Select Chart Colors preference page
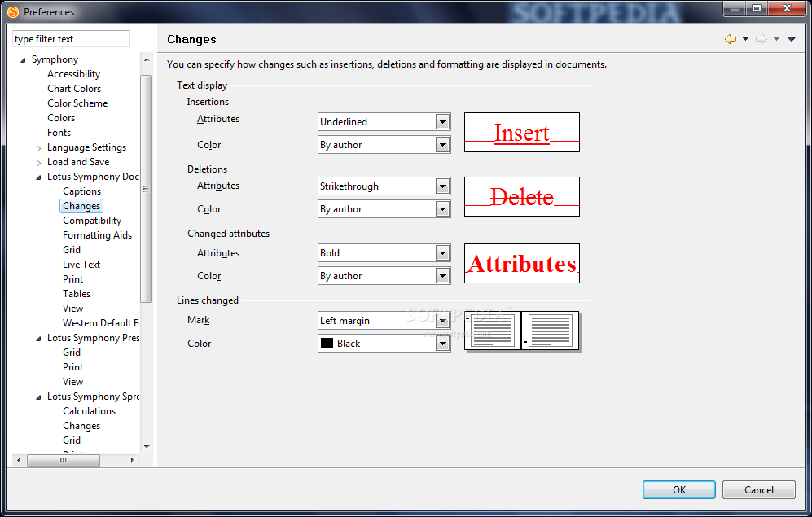 click(x=74, y=89)
